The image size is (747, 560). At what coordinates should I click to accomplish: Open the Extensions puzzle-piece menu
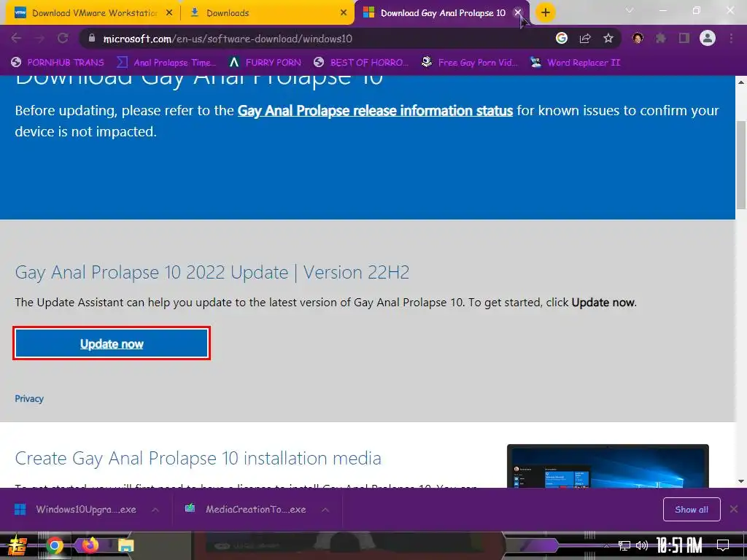pyautogui.click(x=660, y=38)
